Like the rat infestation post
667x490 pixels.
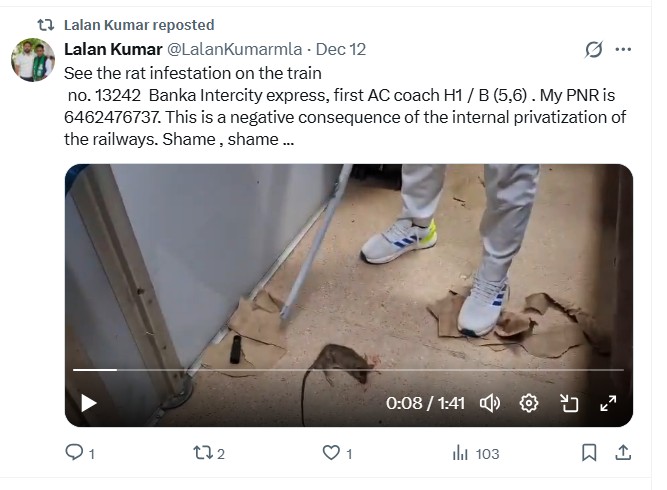tap(332, 453)
